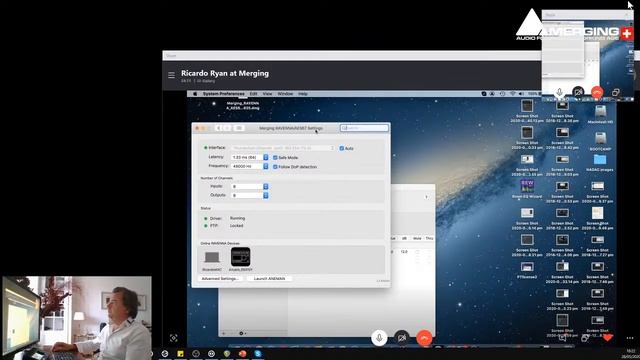640x360 pixels.
Task: Open the View menu in the Mac menu bar
Action: click(267, 94)
